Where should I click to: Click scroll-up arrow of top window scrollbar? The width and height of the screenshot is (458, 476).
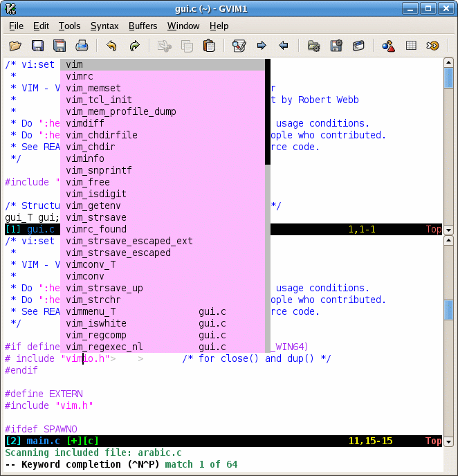click(448, 64)
